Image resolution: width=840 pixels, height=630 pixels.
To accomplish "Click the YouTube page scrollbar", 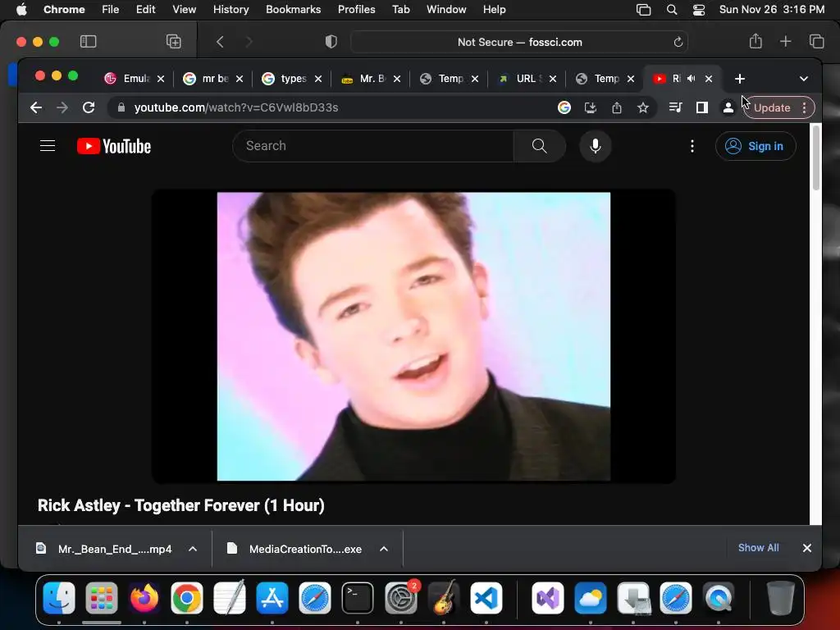I will coord(816,158).
